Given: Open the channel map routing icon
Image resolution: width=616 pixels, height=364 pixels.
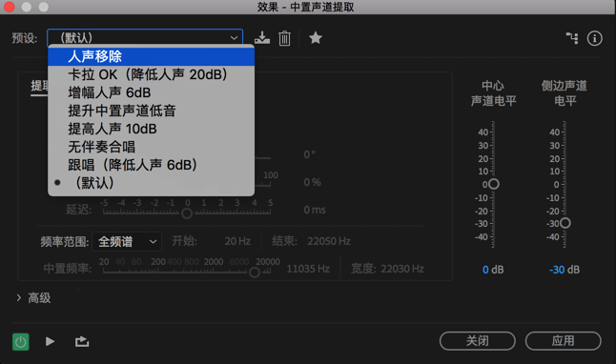Looking at the screenshot, I should tap(572, 38).
